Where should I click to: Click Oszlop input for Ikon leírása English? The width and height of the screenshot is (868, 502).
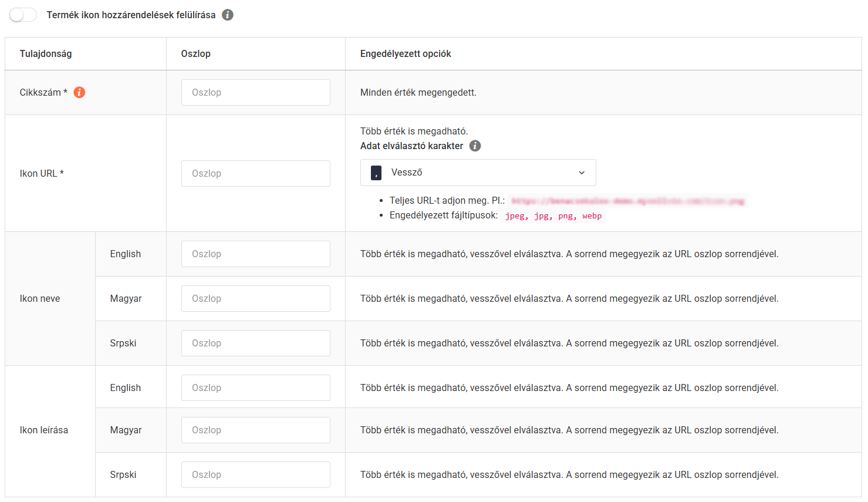click(x=256, y=388)
